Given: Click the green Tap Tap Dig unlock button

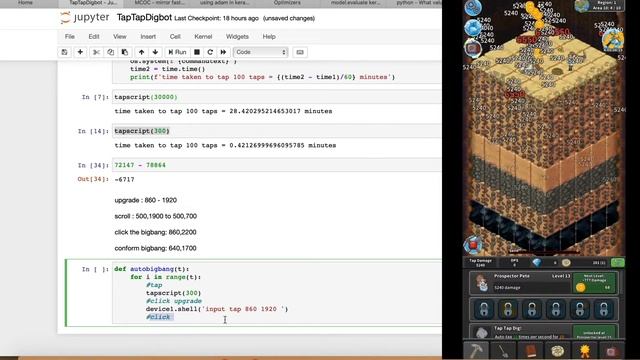Looking at the screenshot, I should [594, 332].
